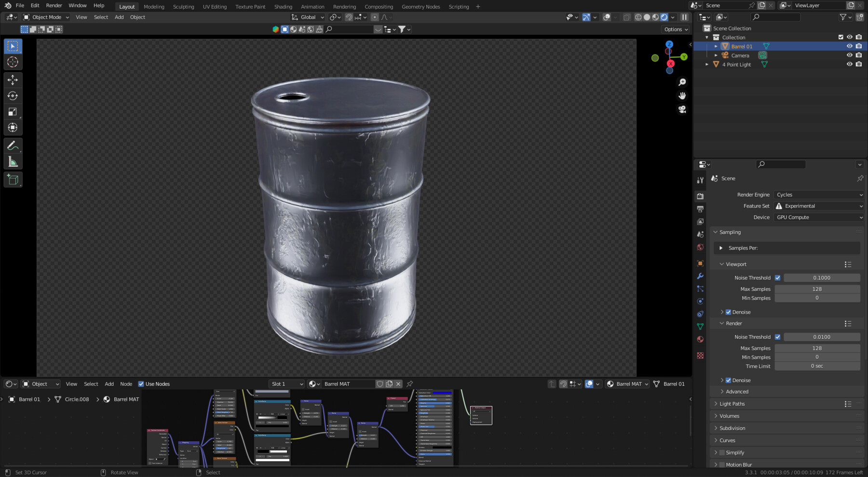Click the Barrel MAT breadcrumb in the shader editor
868x477 pixels.
(125, 399)
